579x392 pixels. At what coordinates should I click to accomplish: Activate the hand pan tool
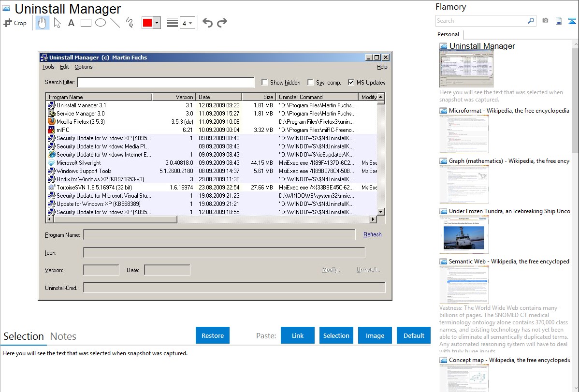(x=43, y=23)
